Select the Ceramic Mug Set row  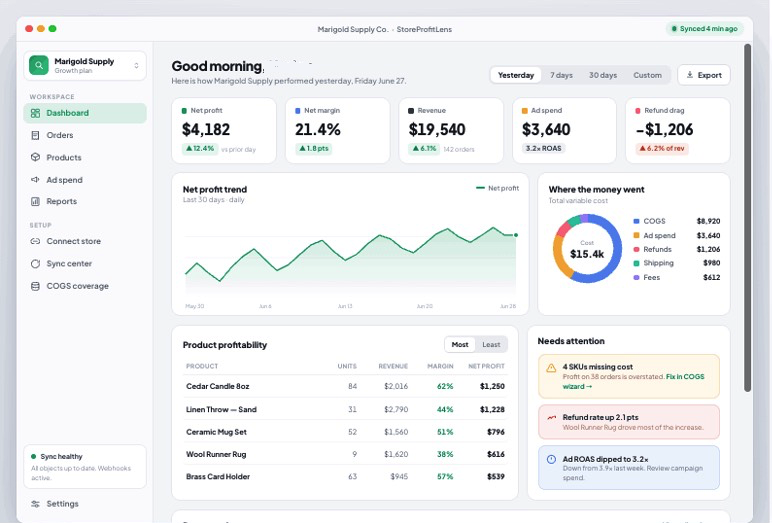tap(345, 432)
